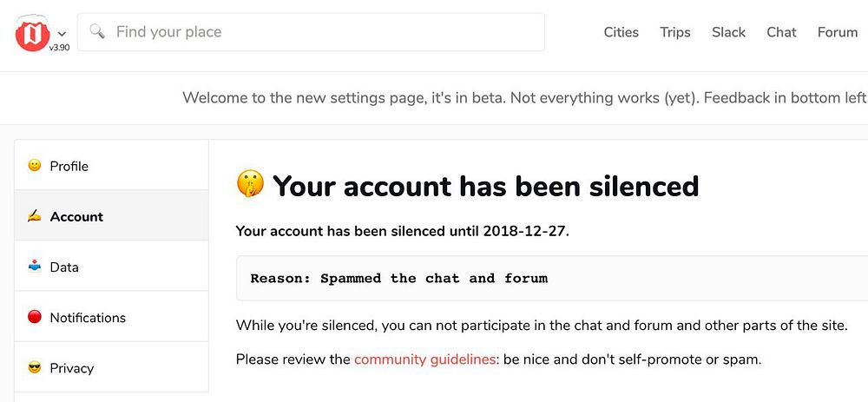
Task: Expand the dropdown chevron beside the logo
Action: coord(62,34)
